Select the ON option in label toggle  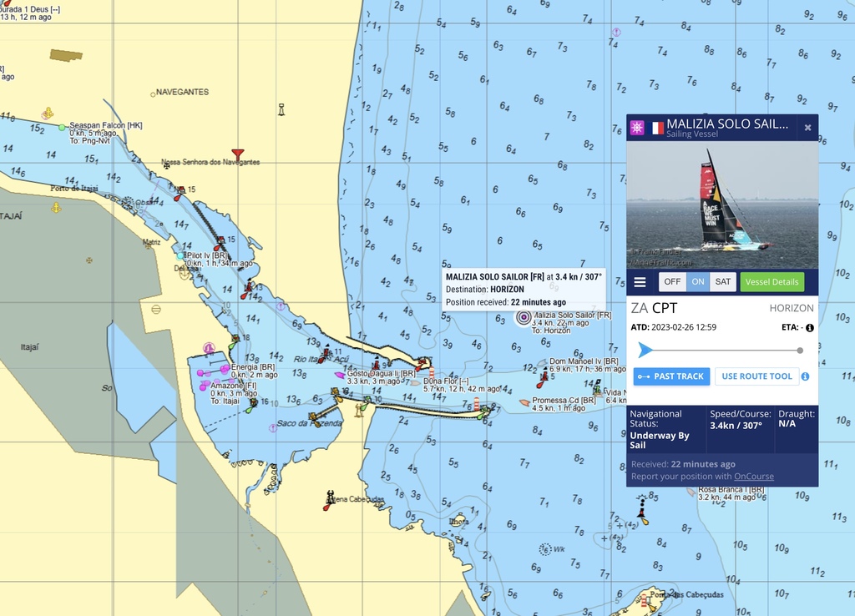click(x=698, y=282)
